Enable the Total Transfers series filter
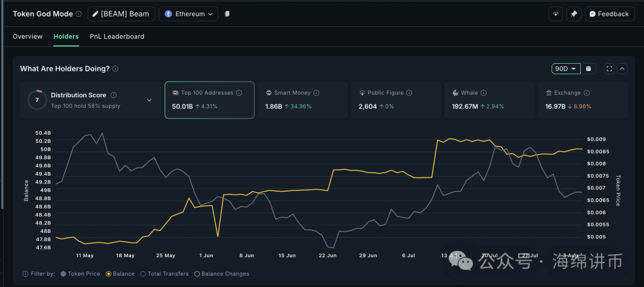Viewport: 644px width, 287px height. click(165, 273)
